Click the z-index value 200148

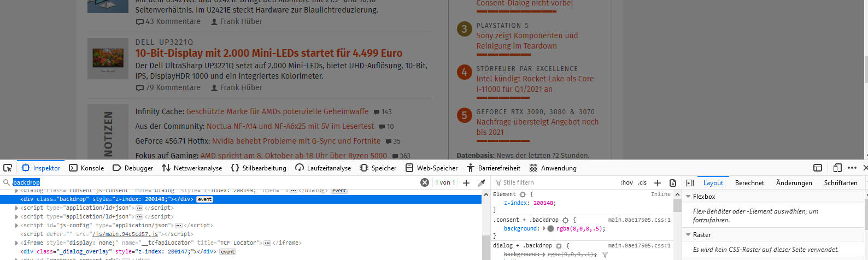point(544,203)
